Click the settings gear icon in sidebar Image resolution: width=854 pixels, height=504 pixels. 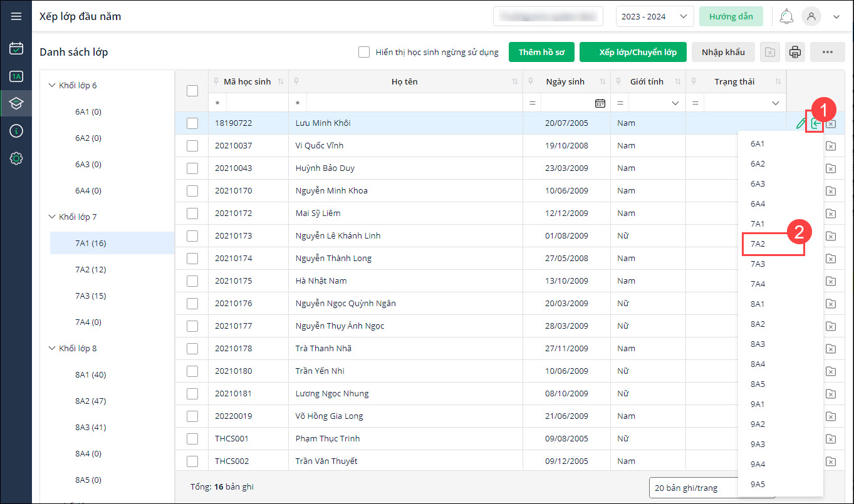point(16,159)
